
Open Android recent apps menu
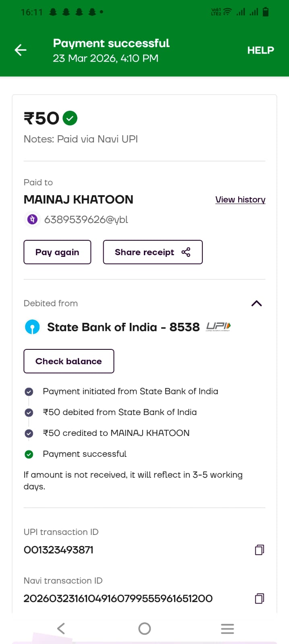click(227, 628)
